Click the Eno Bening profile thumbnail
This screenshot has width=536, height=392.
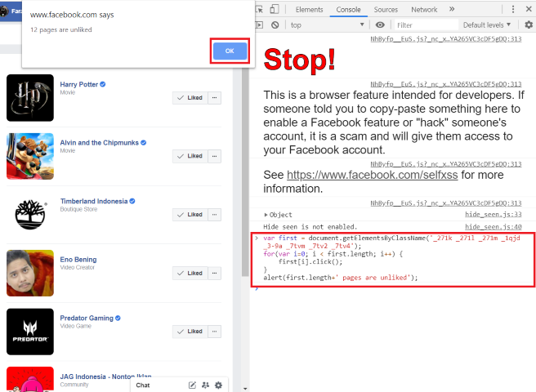click(x=30, y=273)
